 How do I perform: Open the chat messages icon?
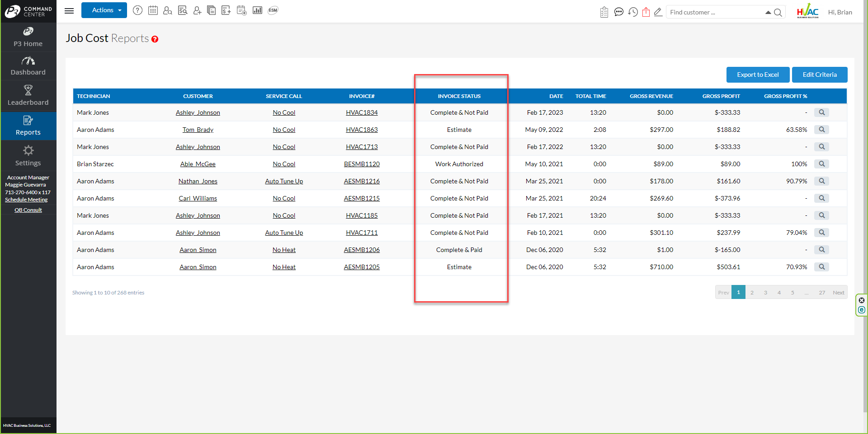[x=619, y=12]
